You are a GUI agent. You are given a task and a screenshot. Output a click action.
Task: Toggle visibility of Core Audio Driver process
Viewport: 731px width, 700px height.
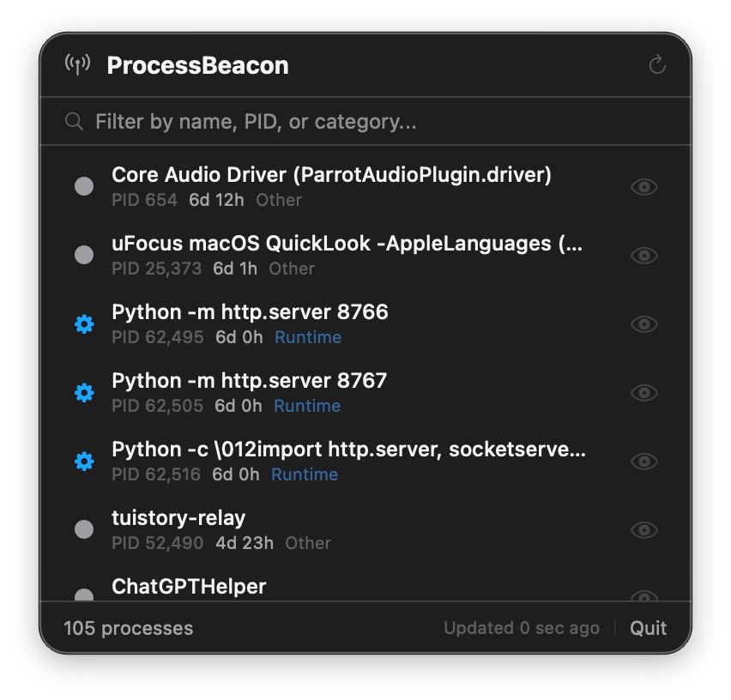click(644, 186)
